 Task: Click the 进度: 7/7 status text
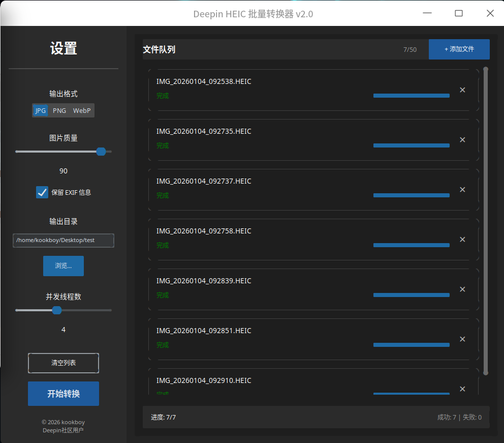[163, 418]
